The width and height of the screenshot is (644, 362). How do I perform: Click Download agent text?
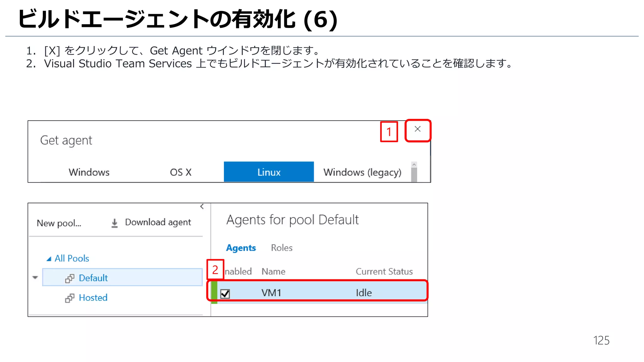[x=158, y=222]
